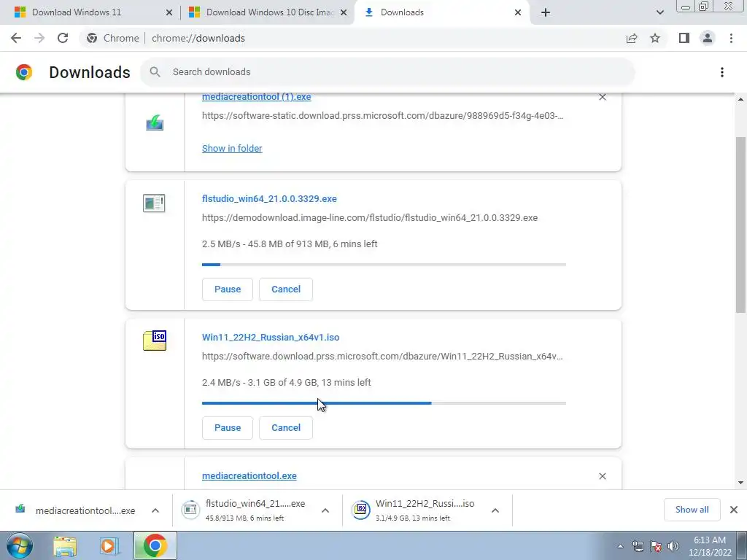
Task: Click the page vertical scrollbar thumb
Action: pyautogui.click(x=740, y=225)
